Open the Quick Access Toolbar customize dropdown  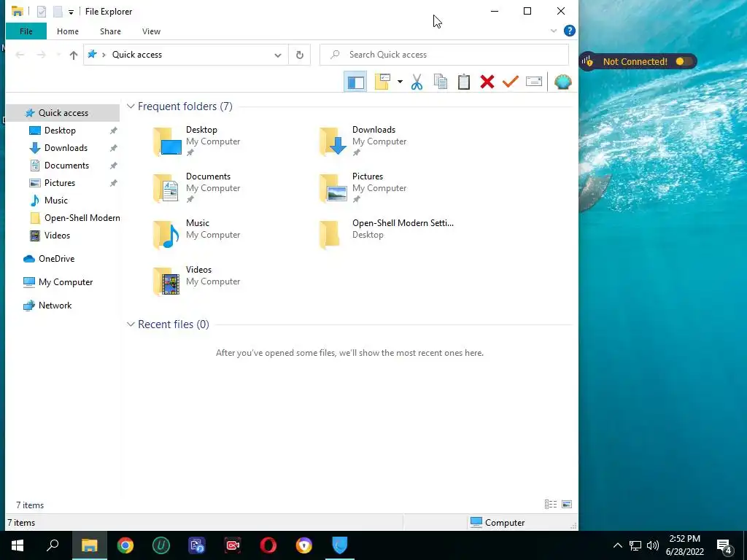71,12
